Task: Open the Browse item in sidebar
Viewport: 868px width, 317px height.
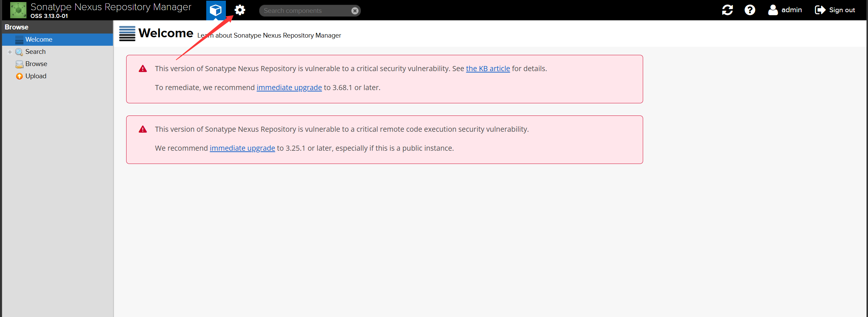Action: tap(36, 64)
